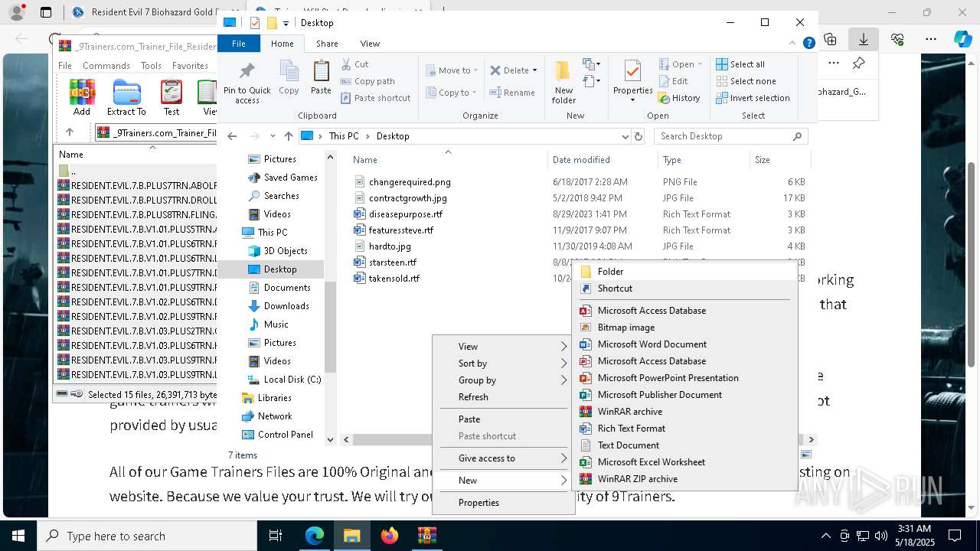Screen dimensions: 980x551
Task: Select Cut in Clipboard group
Action: (355, 64)
